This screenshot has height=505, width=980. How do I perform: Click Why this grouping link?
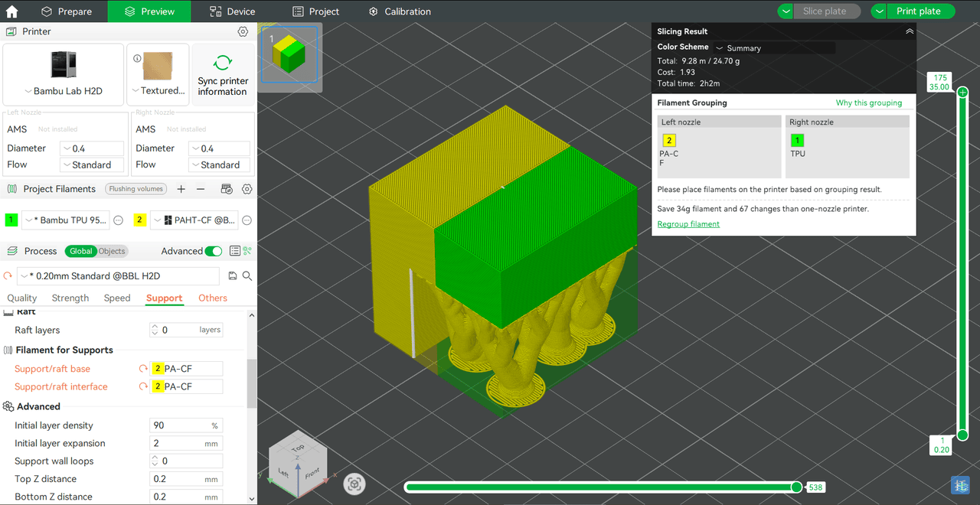[x=869, y=103]
